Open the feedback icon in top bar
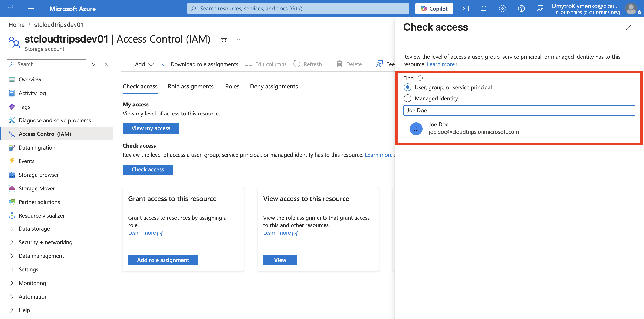This screenshot has height=319, width=644. [x=540, y=9]
